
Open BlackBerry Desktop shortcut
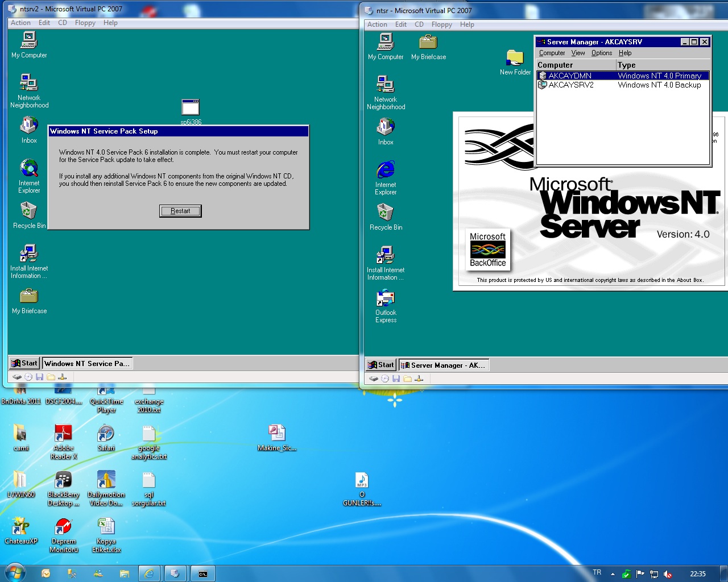[63, 488]
